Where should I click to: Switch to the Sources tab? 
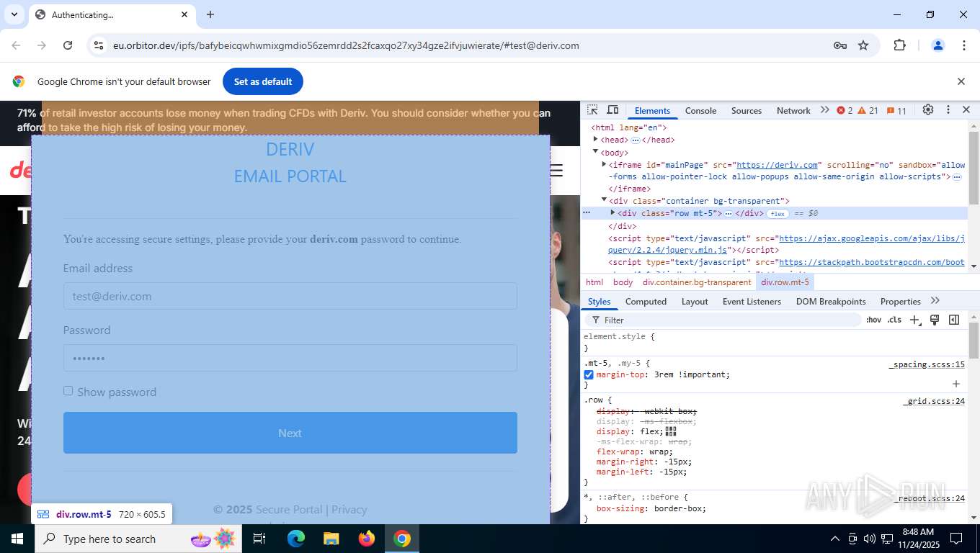click(x=747, y=110)
